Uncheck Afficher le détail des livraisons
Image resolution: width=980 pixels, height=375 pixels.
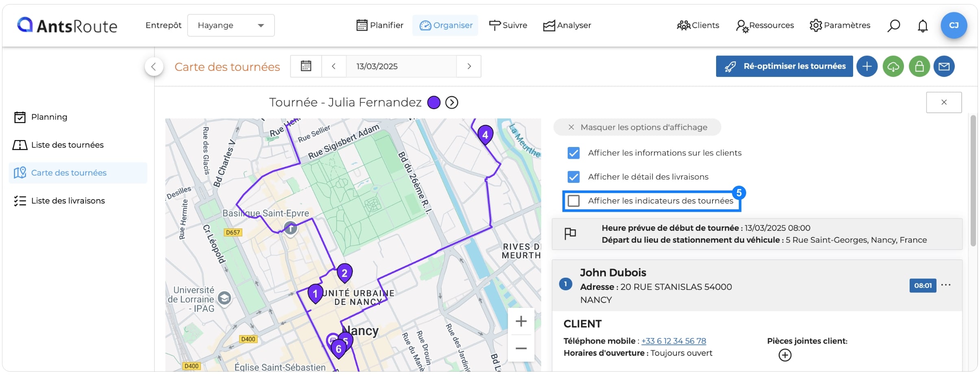pos(573,177)
